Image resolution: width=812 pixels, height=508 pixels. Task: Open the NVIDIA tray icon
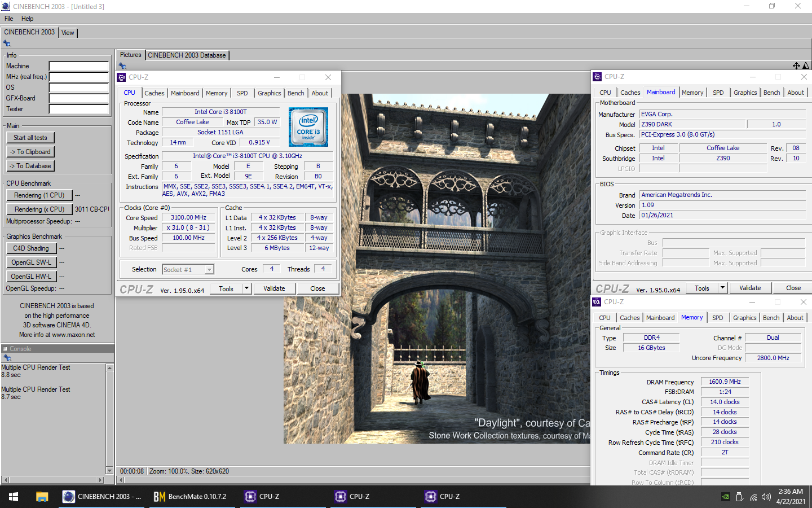tap(726, 497)
